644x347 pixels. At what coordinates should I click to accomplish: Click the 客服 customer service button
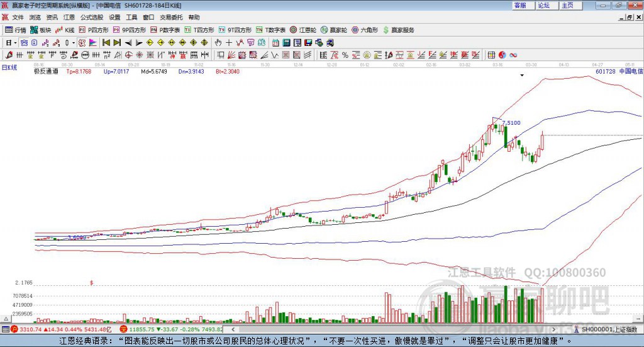click(x=523, y=5)
